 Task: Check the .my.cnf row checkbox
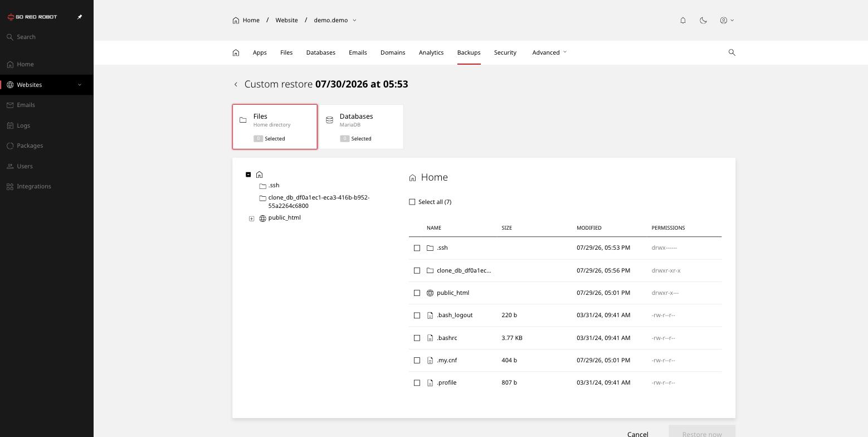pos(417,361)
